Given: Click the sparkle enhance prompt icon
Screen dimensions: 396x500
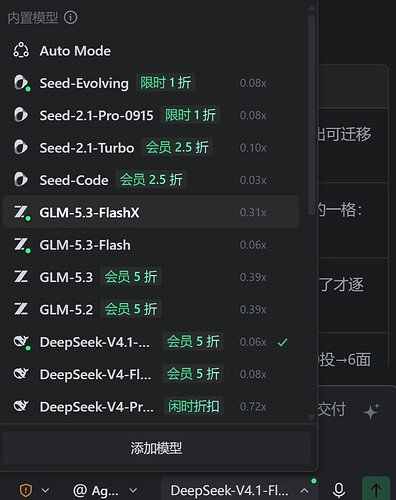Looking at the screenshot, I should tap(371, 411).
